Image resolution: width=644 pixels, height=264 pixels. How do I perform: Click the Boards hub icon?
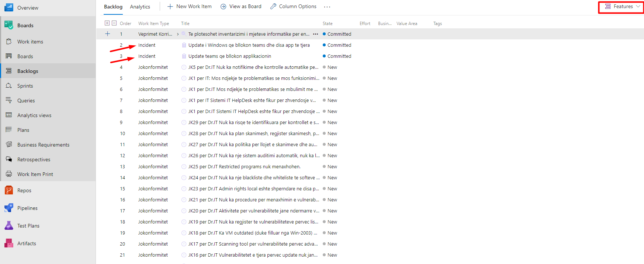9,25
